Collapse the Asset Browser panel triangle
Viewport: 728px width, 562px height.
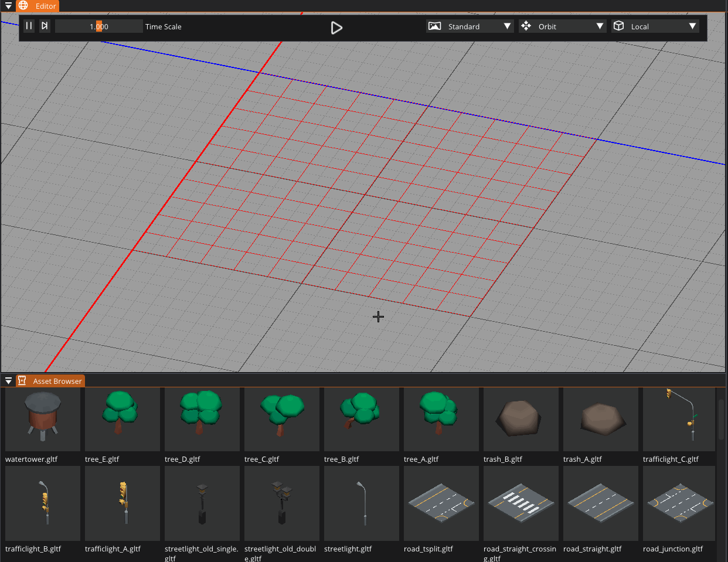8,381
